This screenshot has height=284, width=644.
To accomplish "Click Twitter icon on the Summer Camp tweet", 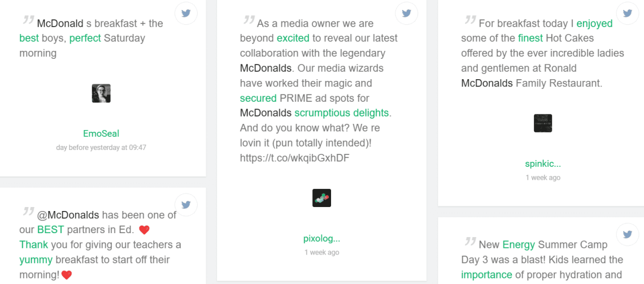I will pyautogui.click(x=627, y=234).
